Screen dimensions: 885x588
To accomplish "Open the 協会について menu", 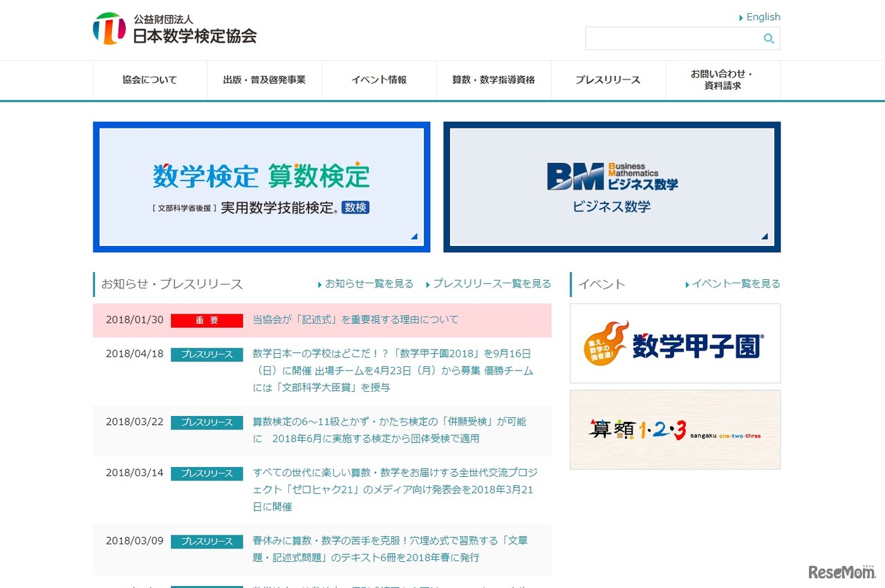I will tap(150, 80).
